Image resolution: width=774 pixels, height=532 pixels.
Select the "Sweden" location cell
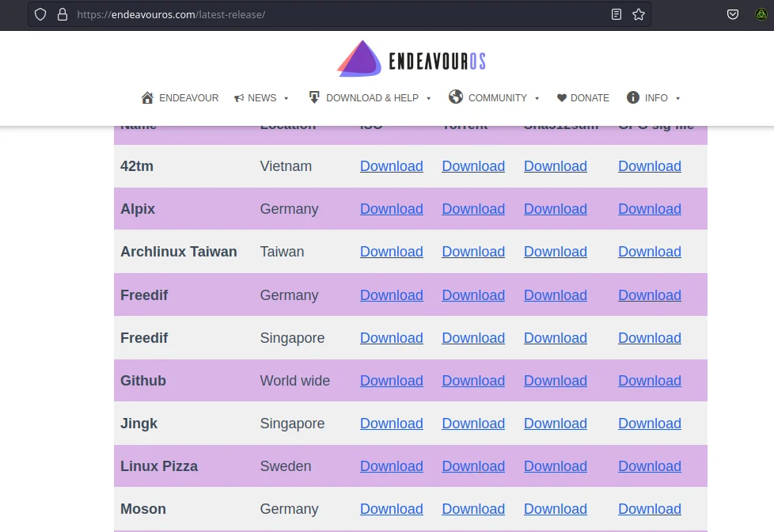286,465
